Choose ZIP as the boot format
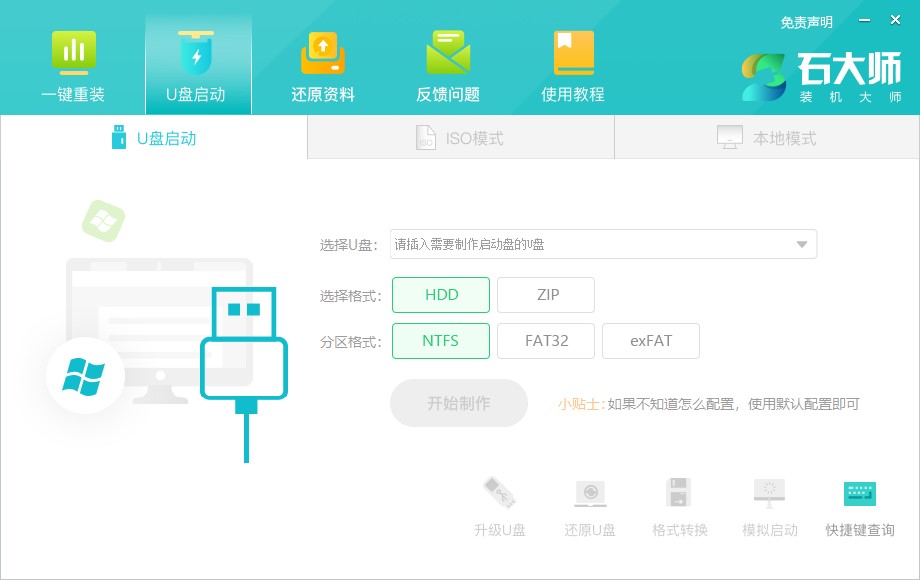The image size is (920, 580). pyautogui.click(x=546, y=294)
